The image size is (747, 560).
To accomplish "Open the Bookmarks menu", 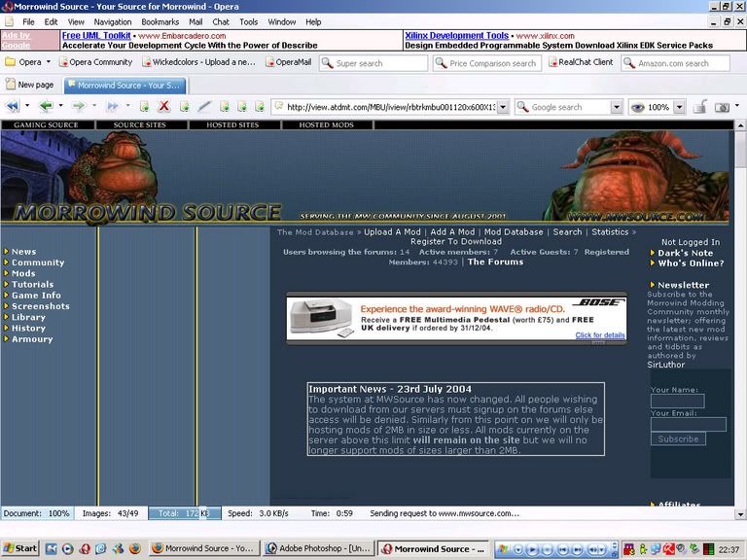I will 160,22.
